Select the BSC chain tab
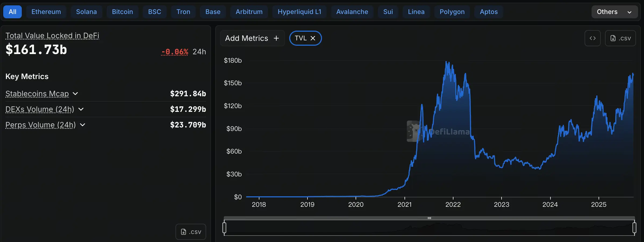Viewport: 644px width, 242px height. pos(155,12)
